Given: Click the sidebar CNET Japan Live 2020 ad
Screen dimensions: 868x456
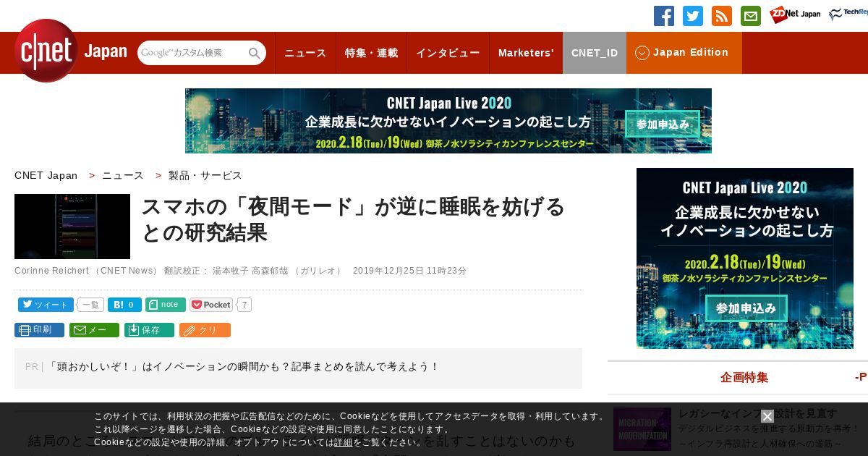Looking at the screenshot, I should click(x=745, y=258).
